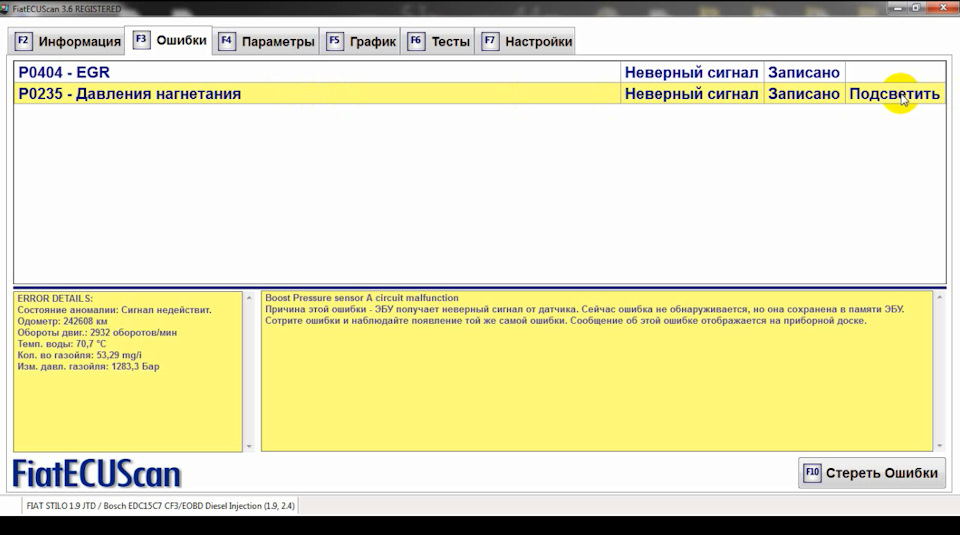960x535 pixels.
Task: Open the Тесты tab
Action: point(438,41)
